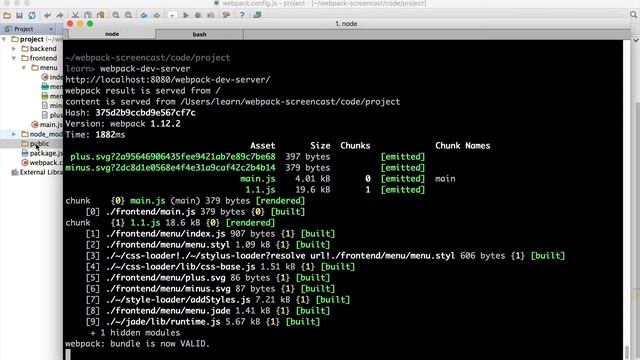Image resolution: width=640 pixels, height=360 pixels.
Task: Click the localhost:8080 webpack-dev-server URL
Action: pos(168,80)
